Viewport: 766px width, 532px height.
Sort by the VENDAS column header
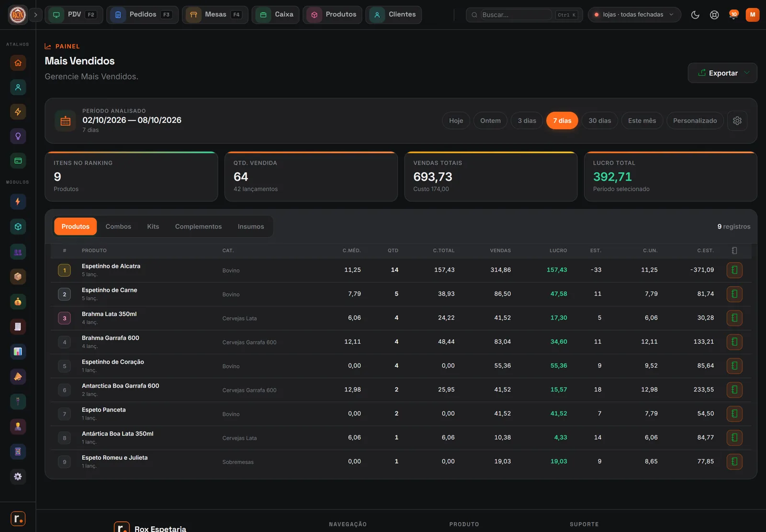(500, 251)
